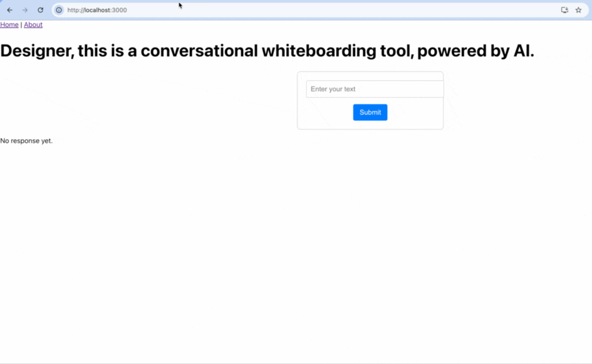Click "AI." at the end of the heading

(x=524, y=51)
